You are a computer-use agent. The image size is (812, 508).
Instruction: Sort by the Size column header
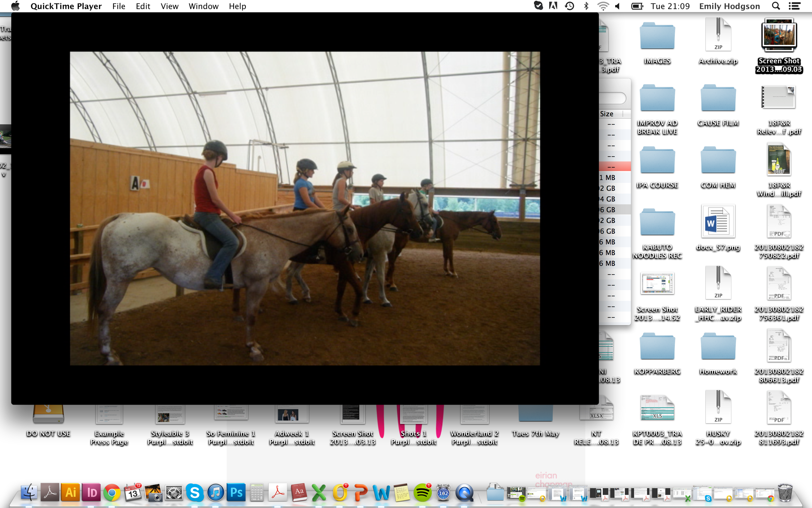[607, 114]
